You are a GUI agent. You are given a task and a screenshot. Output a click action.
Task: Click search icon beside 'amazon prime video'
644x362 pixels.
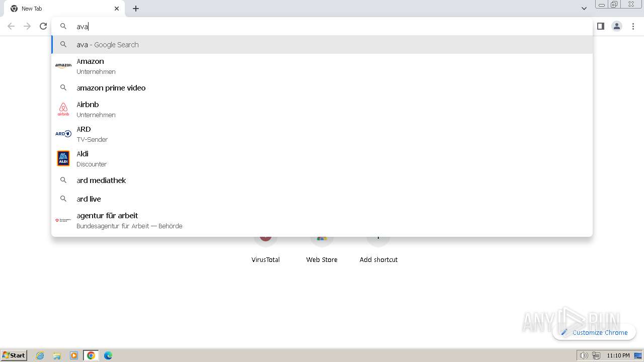63,87
